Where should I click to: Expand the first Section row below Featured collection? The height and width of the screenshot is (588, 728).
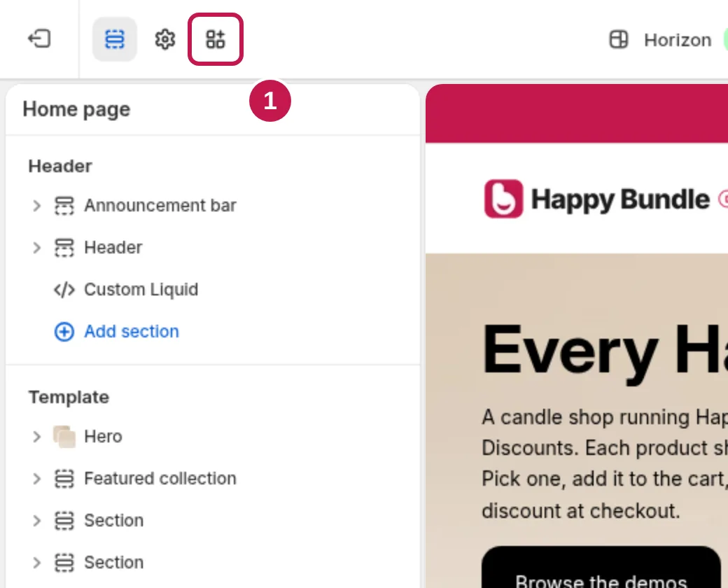tap(36, 521)
